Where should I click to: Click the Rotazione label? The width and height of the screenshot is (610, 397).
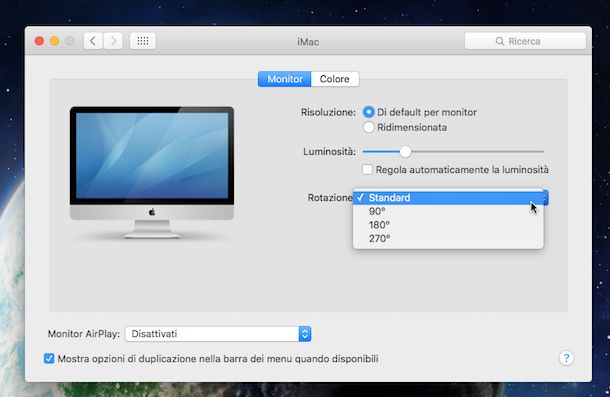[x=330, y=198]
